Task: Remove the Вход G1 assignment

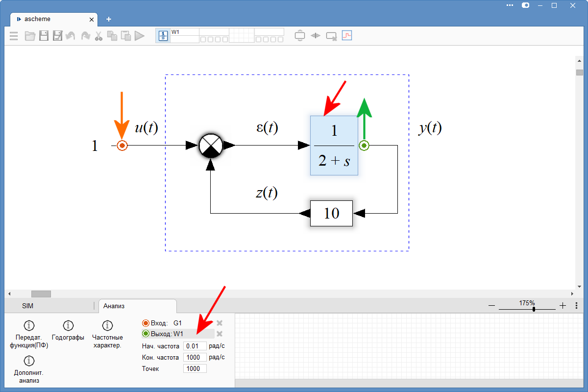Action: click(220, 323)
